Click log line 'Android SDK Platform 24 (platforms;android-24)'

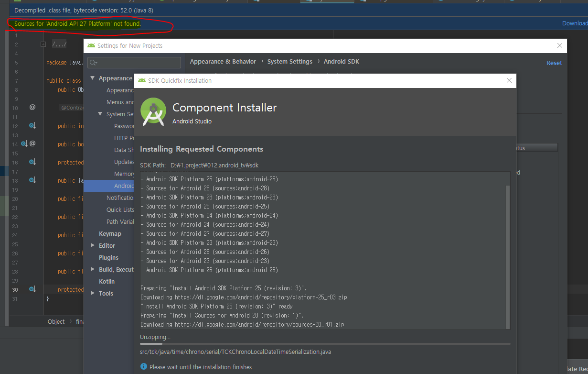pos(209,216)
